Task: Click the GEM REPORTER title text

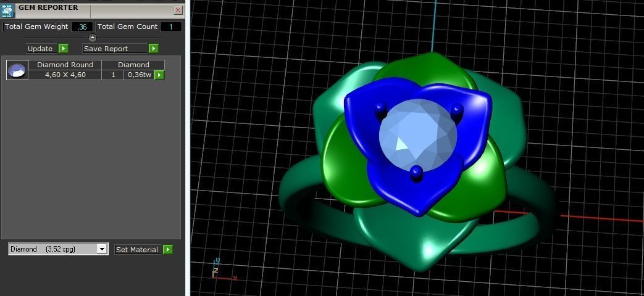Action: click(48, 7)
